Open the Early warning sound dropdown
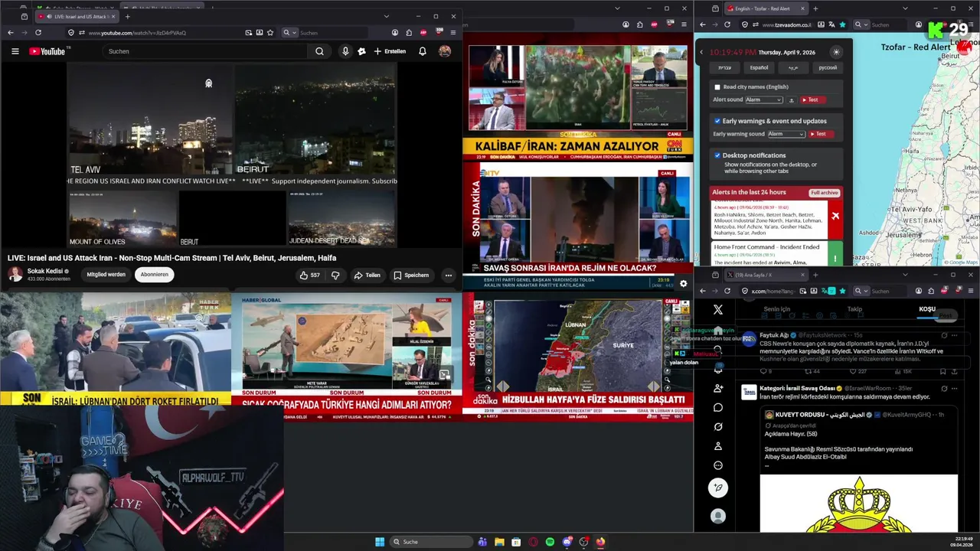Screen dimensions: 980x551 point(786,134)
